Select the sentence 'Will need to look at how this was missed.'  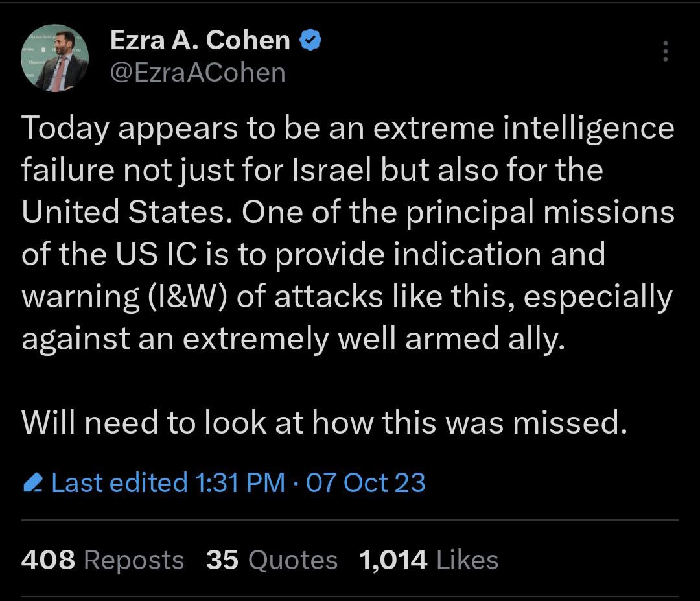coord(325,423)
